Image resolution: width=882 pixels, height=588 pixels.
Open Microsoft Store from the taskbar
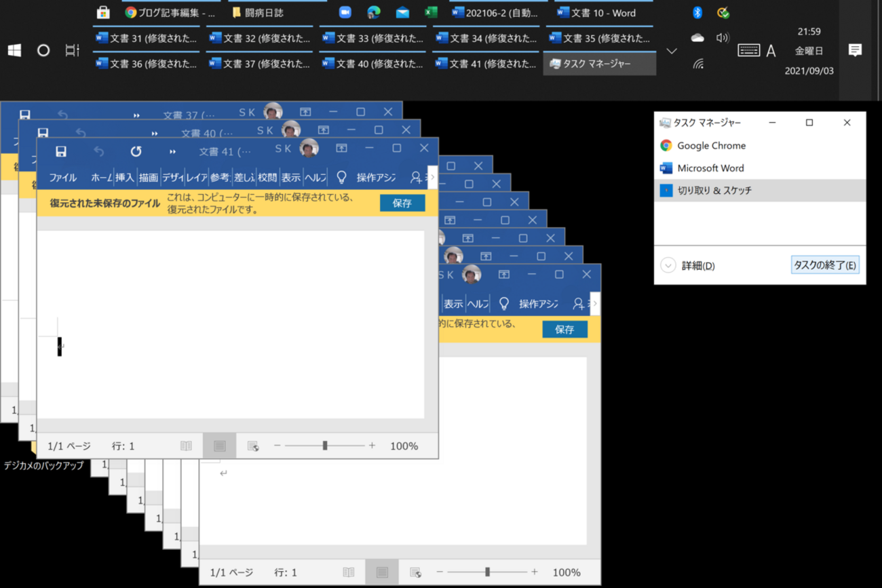(103, 12)
